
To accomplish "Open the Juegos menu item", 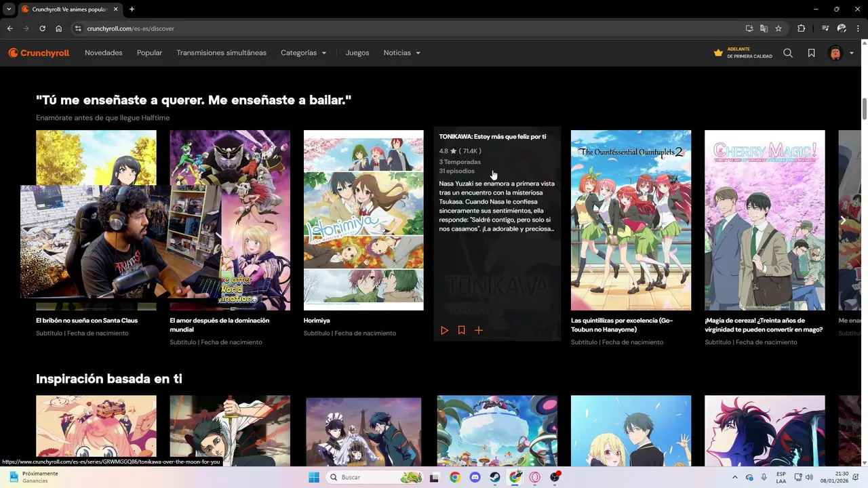I will point(357,53).
